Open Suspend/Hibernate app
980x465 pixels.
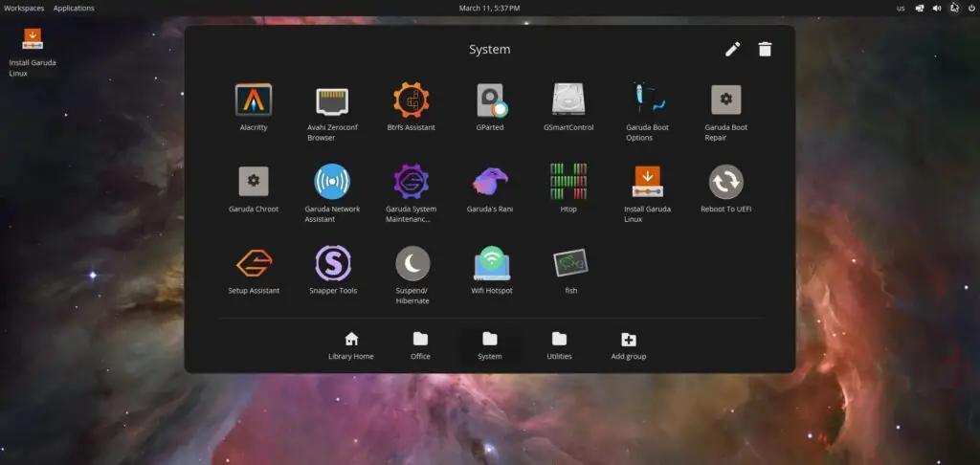(x=412, y=263)
